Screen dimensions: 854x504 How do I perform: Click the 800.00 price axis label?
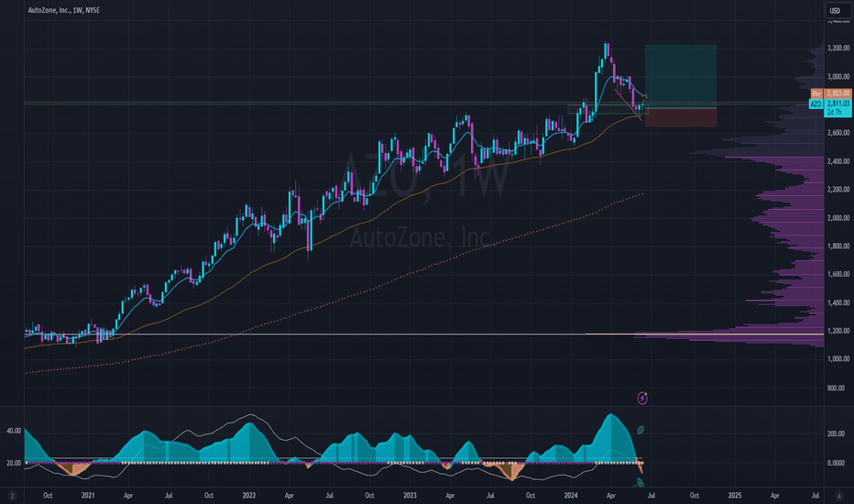(x=836, y=388)
